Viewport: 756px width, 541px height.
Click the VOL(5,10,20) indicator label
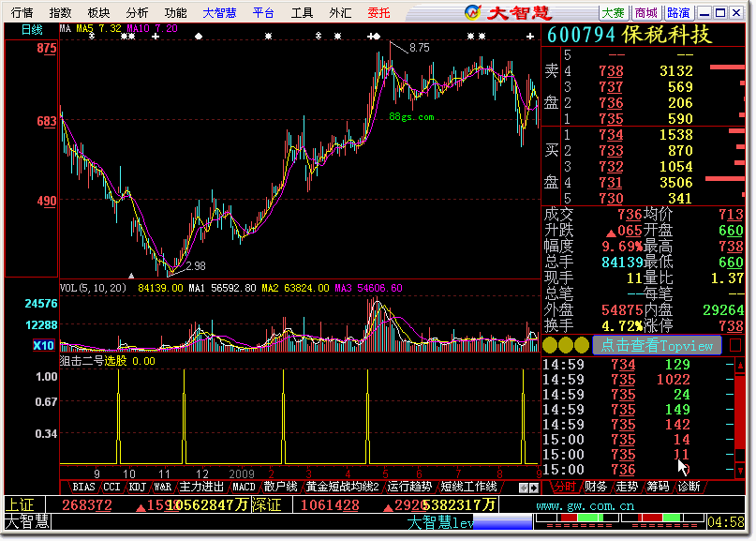[93, 288]
